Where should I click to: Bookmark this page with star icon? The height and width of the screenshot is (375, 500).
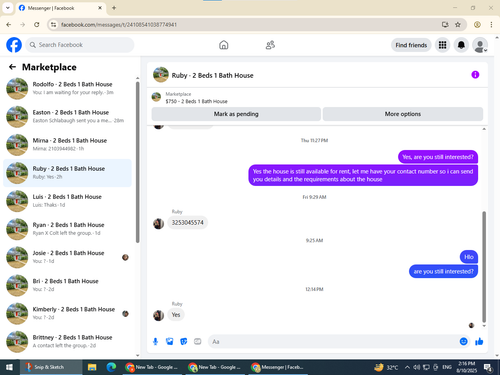[458, 24]
